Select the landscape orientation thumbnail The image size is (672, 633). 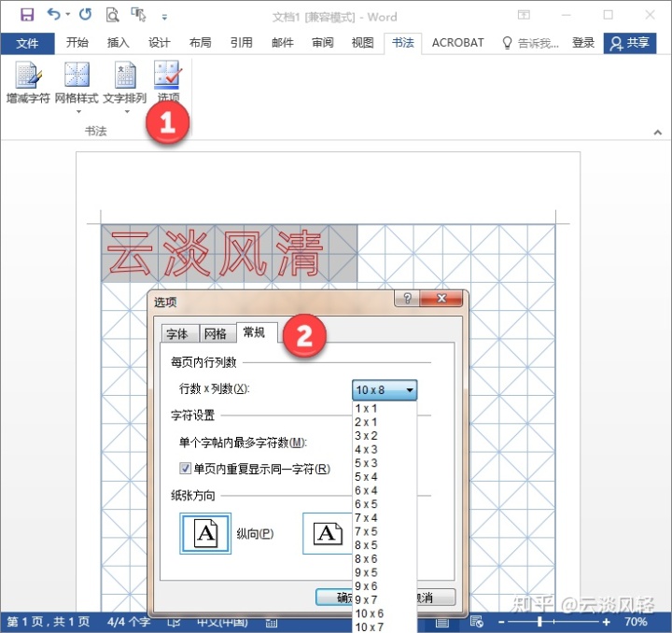tap(328, 534)
